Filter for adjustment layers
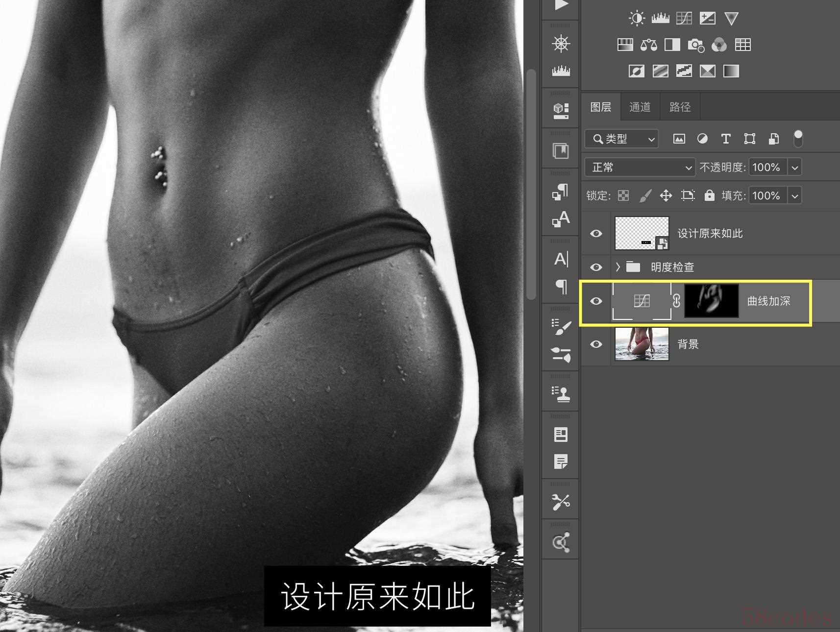The image size is (840, 632). [702, 139]
